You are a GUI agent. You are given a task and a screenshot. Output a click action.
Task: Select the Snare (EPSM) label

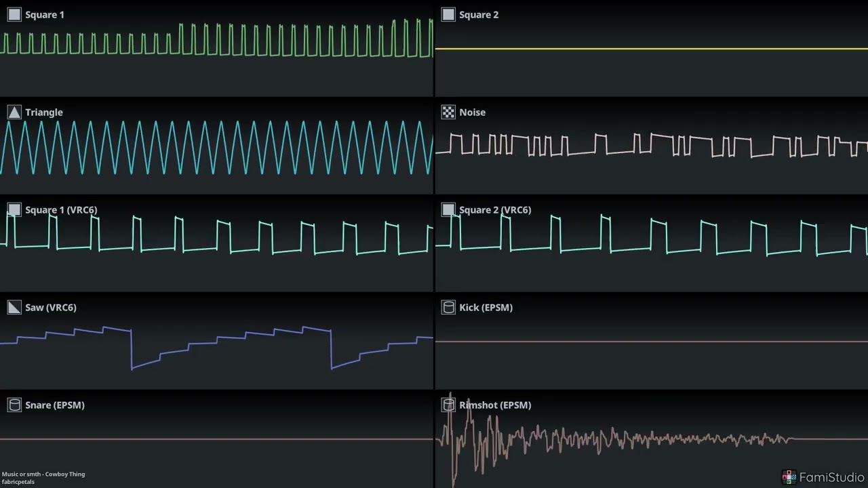coord(55,405)
